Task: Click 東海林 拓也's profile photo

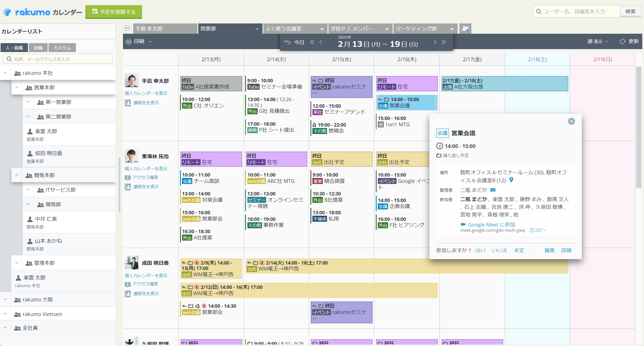Action: pos(132,156)
